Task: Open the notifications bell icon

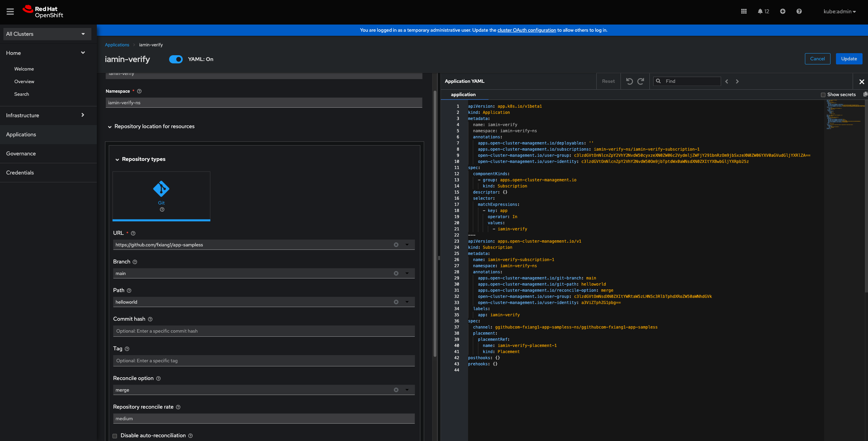Action: 760,12
